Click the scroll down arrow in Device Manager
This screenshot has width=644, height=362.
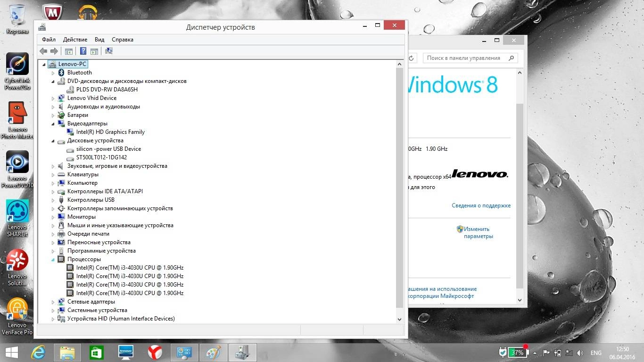[400, 319]
